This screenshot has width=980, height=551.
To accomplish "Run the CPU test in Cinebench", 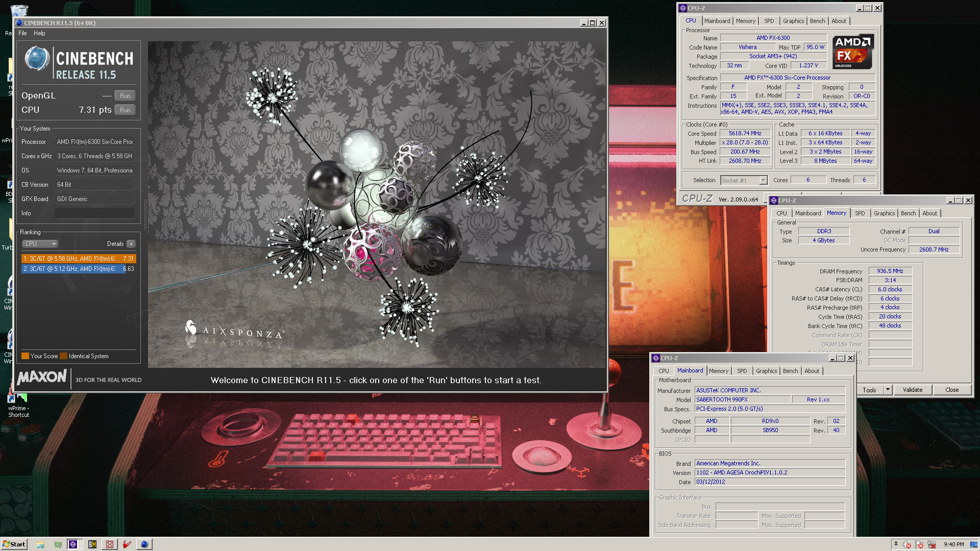I will pos(125,110).
